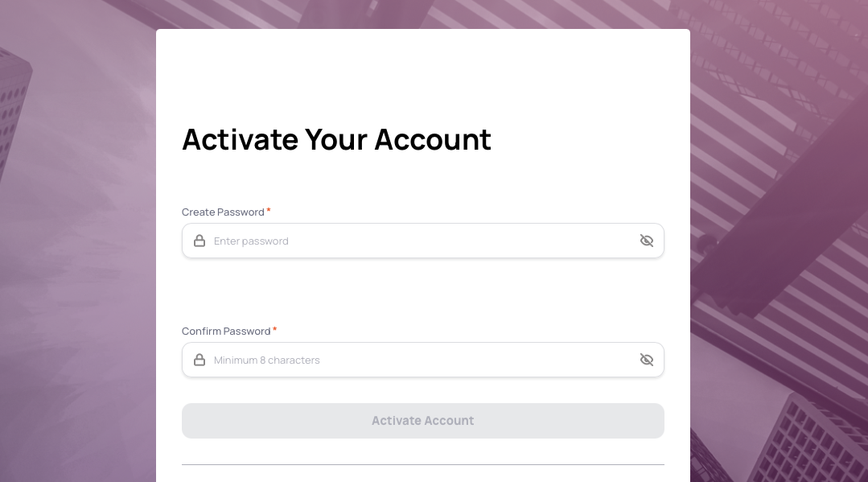Screen dimensions: 868x482
Task: Click the red asterisk beside Confirm Password
Action: pos(275,330)
